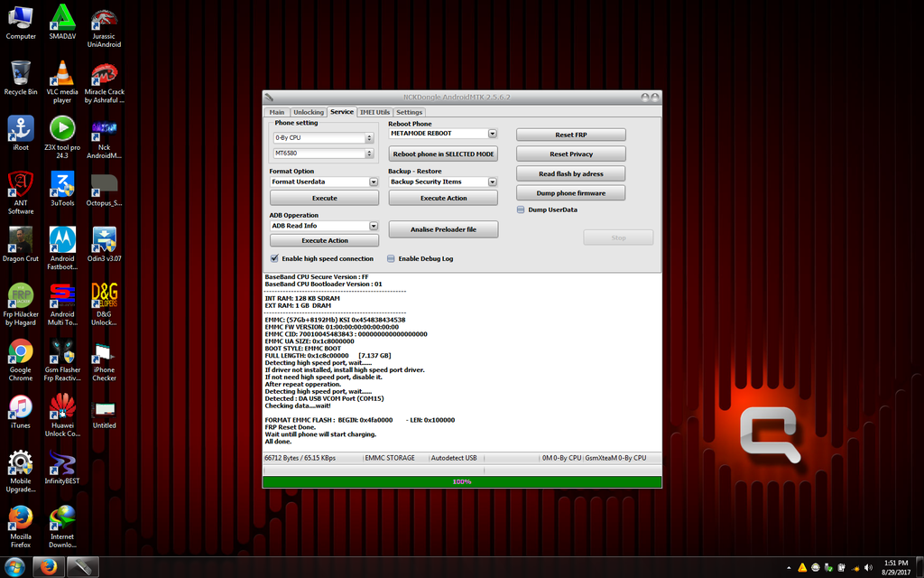Launch VLC media player shortcut
The height and width of the screenshot is (578, 924).
coord(62,82)
